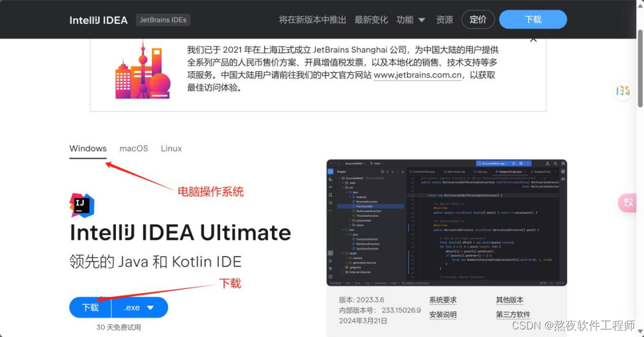Screen dimensions: 644x337
Task: Open the 第三方软件 link
Action: coord(513,315)
